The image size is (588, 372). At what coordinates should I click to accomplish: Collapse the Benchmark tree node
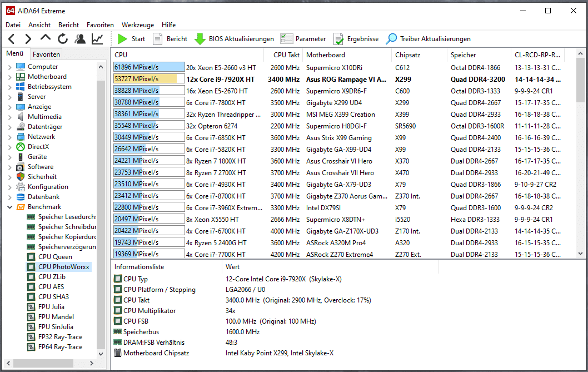(10, 207)
